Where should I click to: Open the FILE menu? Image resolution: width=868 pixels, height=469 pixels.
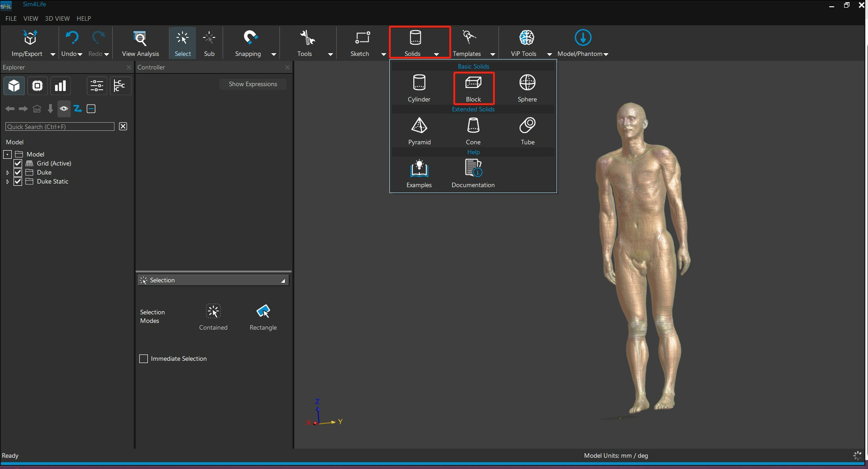pyautogui.click(x=11, y=18)
